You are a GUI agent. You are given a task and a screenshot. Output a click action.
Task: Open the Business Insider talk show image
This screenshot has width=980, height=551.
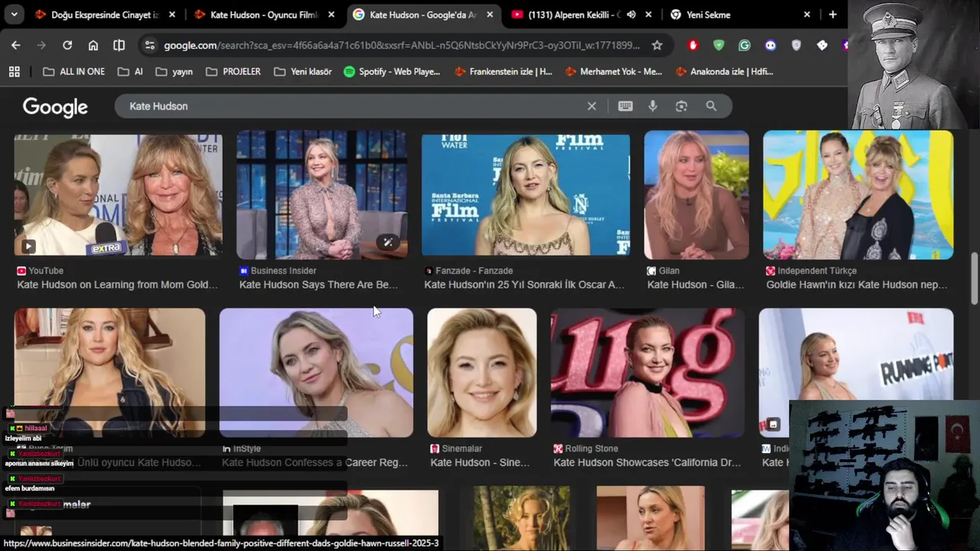click(x=322, y=195)
